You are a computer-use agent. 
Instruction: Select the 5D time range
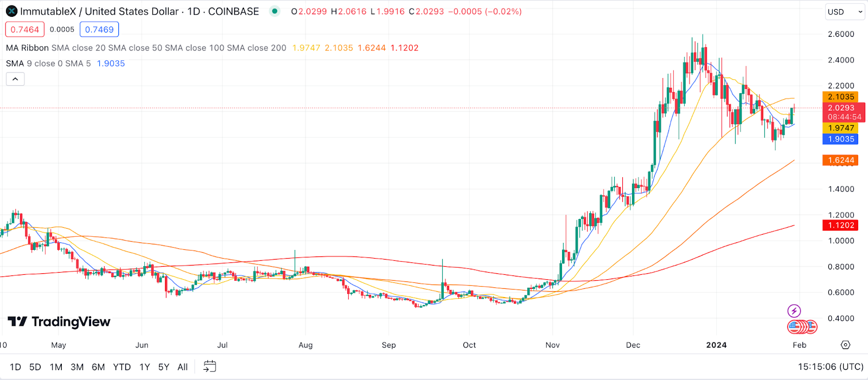pos(35,367)
